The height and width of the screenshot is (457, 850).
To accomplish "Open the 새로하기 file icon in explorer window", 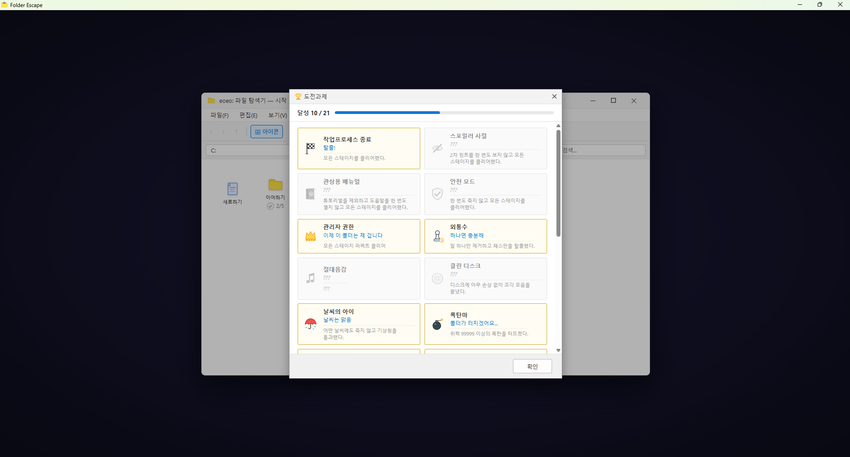I will [x=232, y=189].
